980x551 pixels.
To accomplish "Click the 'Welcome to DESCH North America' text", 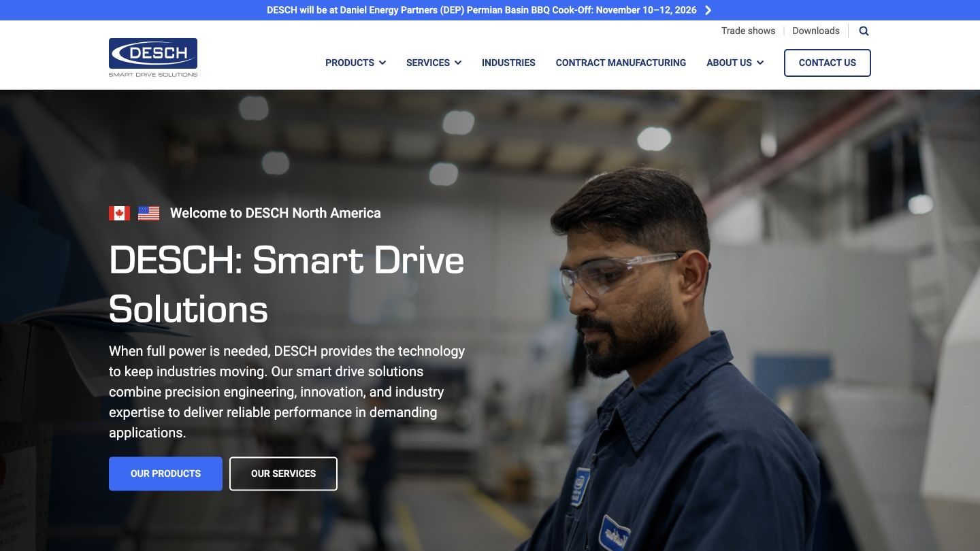I will click(x=275, y=213).
